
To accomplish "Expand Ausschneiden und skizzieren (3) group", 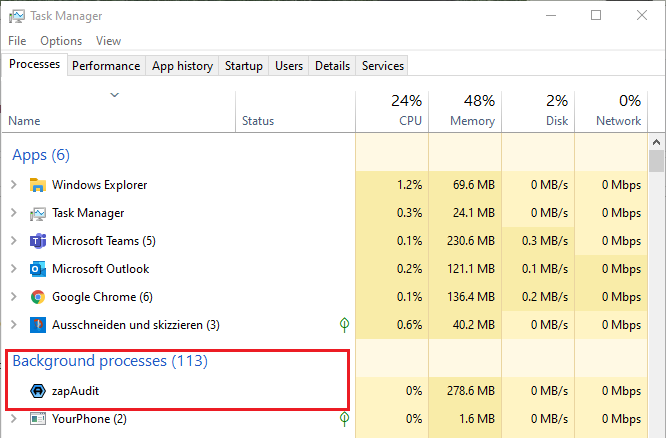I will pyautogui.click(x=14, y=325).
